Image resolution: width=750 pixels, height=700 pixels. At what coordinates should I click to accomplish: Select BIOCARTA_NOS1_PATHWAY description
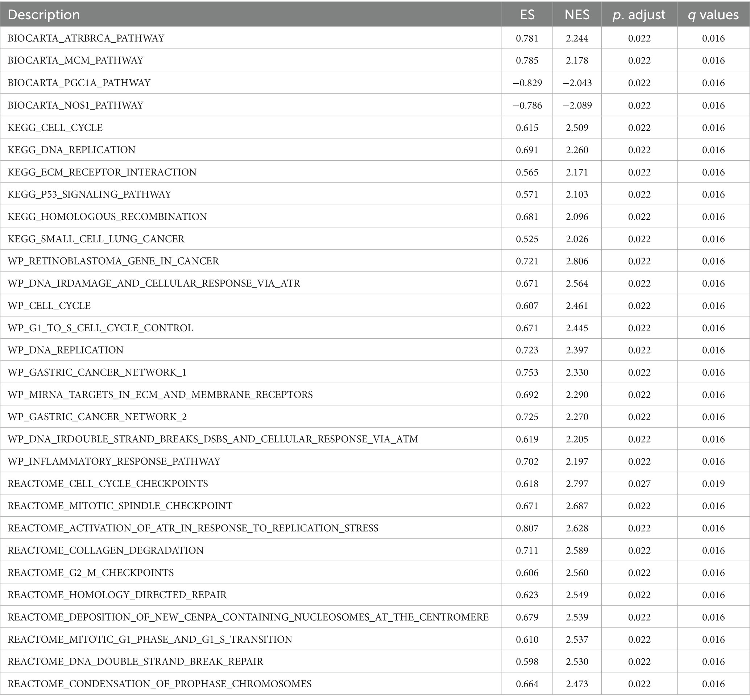(75, 105)
